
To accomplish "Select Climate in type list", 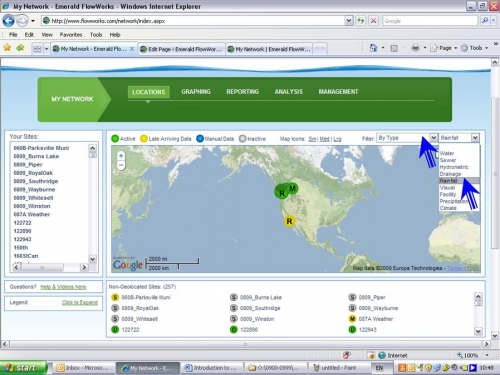I will click(448, 208).
